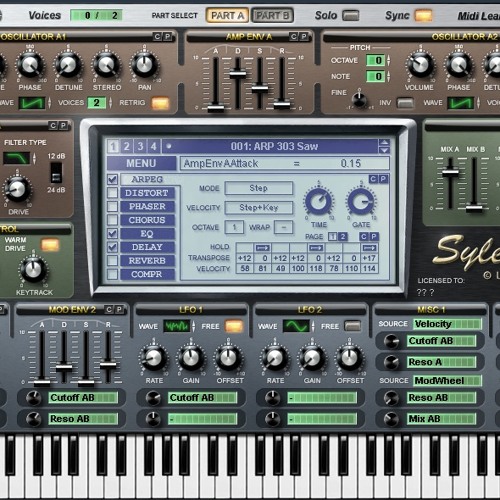500x500 pixels.
Task: Open the Velocity Step+Key dropdown
Action: point(259,207)
